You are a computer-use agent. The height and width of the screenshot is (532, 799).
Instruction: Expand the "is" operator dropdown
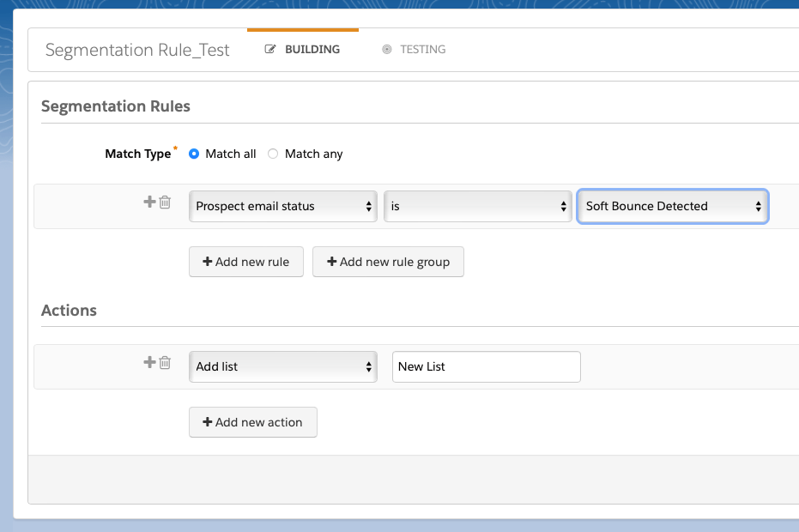click(477, 206)
